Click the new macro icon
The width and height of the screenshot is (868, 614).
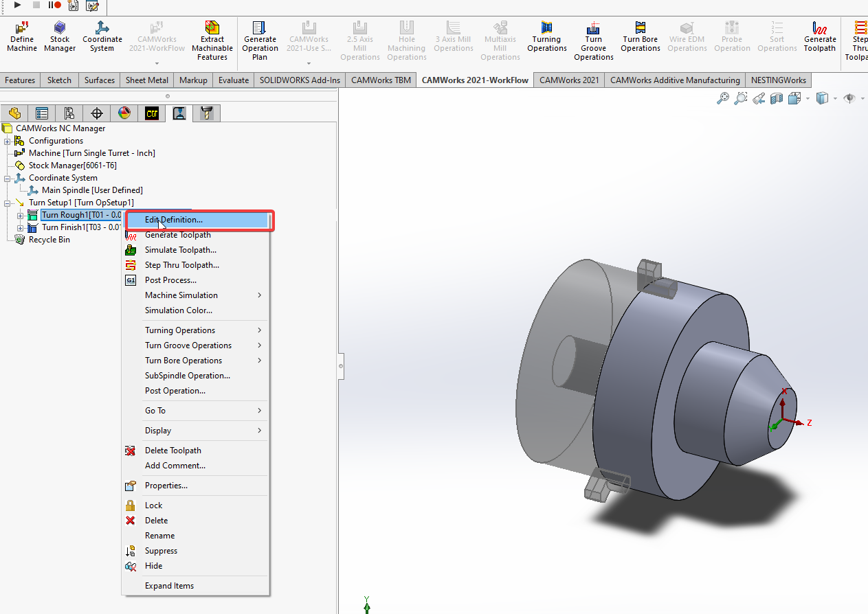click(74, 5)
